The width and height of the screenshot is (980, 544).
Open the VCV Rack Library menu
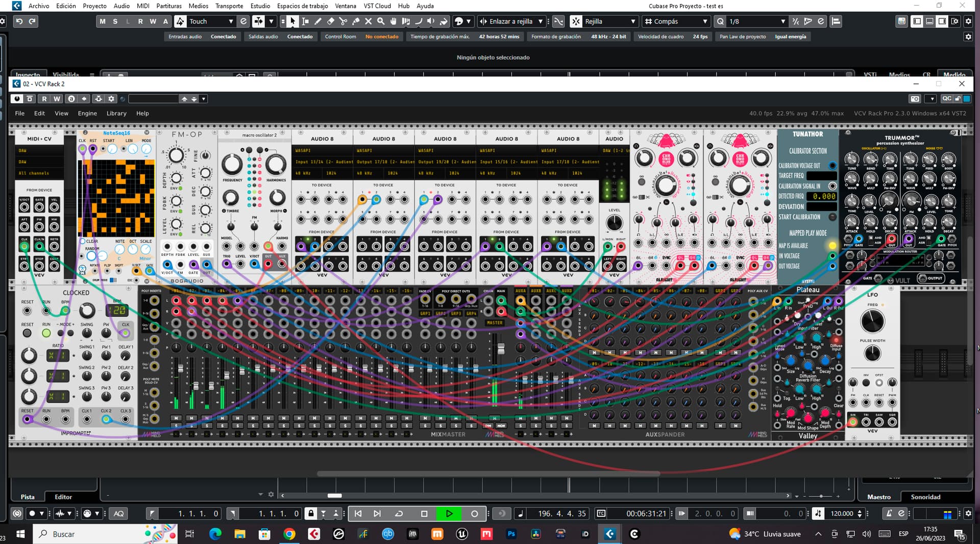[x=116, y=113]
